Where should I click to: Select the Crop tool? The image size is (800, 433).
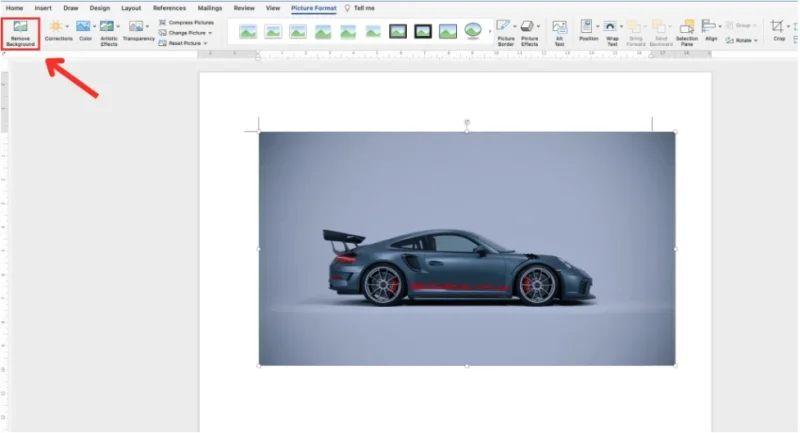[778, 27]
